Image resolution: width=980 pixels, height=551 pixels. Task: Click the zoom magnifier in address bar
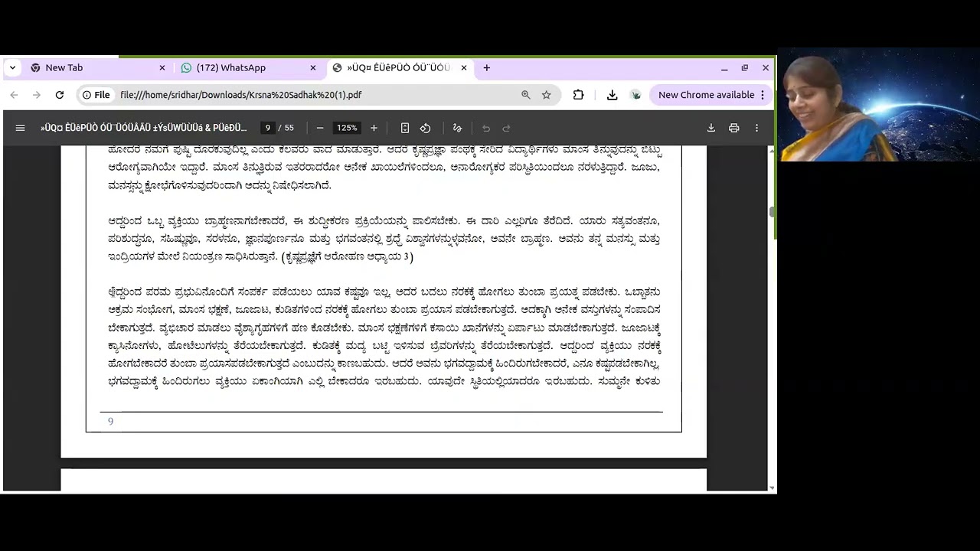point(525,95)
